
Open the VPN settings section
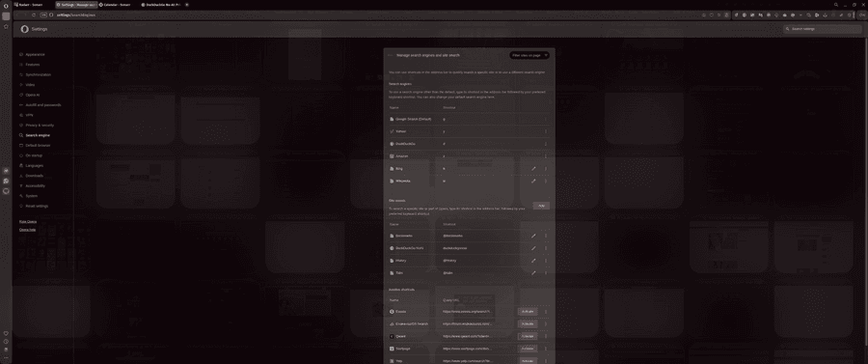[29, 115]
